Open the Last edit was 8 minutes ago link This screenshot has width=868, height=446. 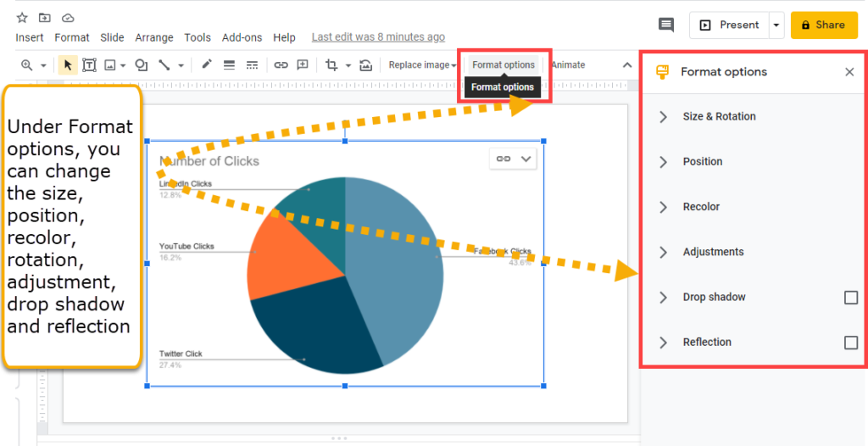pos(378,37)
